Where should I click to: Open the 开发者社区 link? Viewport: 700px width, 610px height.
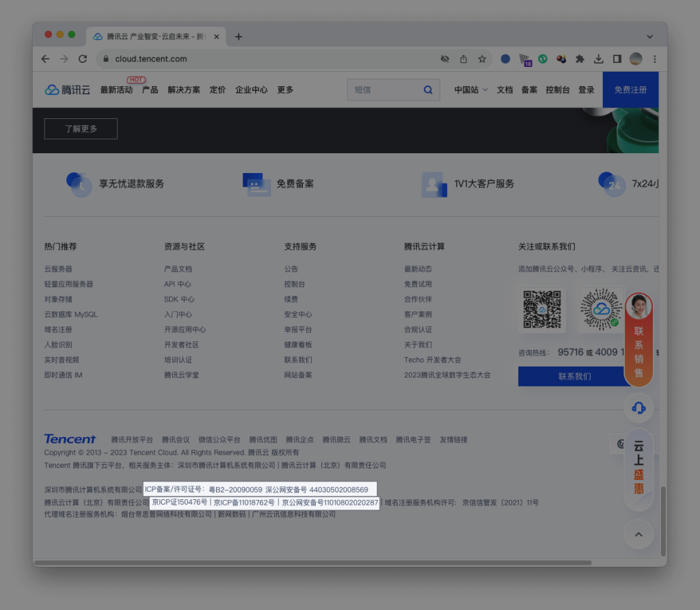pos(181,345)
